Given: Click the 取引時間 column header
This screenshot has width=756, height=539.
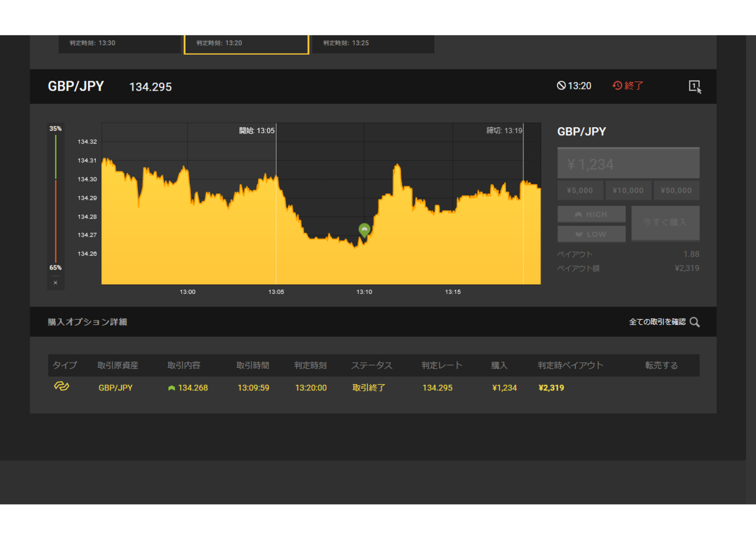Looking at the screenshot, I should click(253, 365).
